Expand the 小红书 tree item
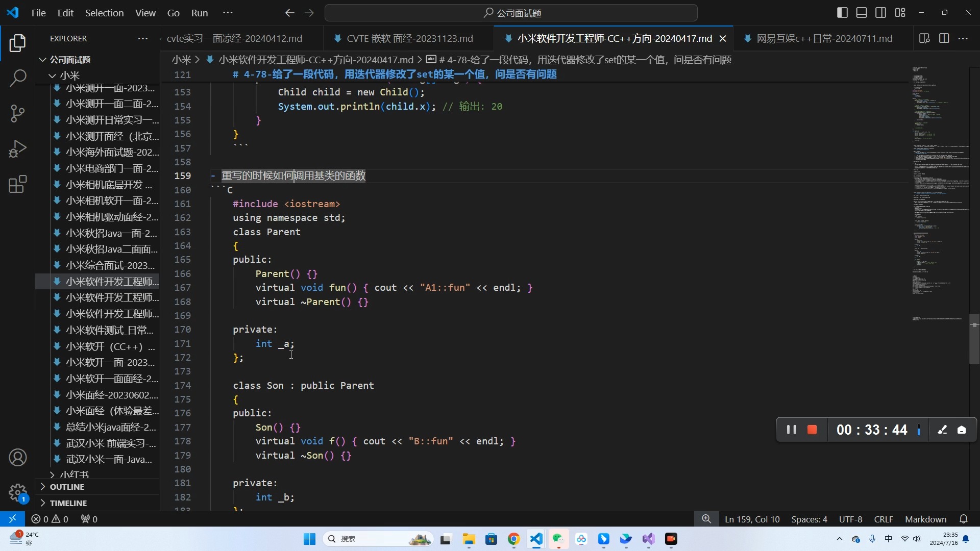This screenshot has height=551, width=980. [x=52, y=474]
